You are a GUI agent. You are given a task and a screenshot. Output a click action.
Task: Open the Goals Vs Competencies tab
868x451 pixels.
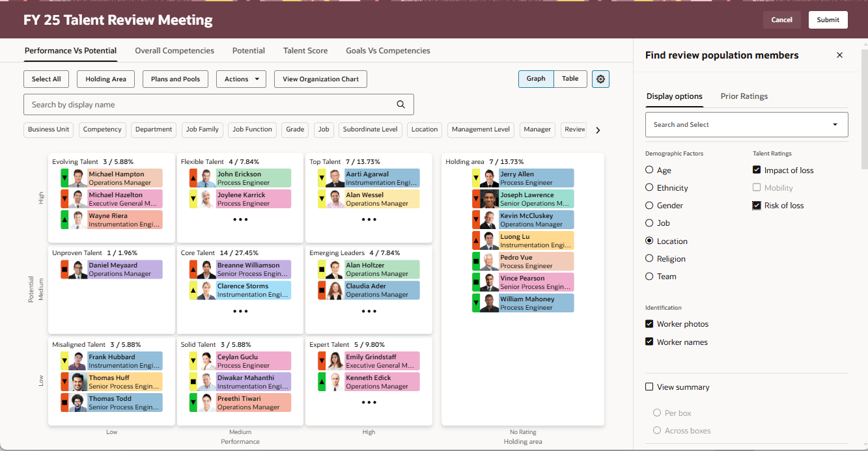click(387, 50)
